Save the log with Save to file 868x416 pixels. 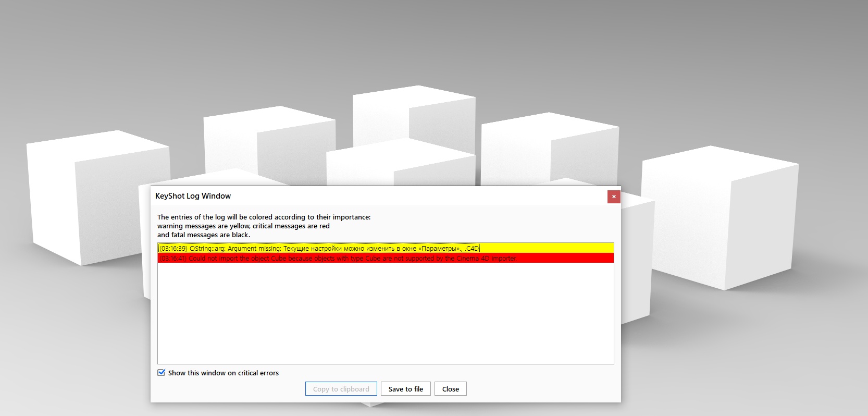coord(406,389)
